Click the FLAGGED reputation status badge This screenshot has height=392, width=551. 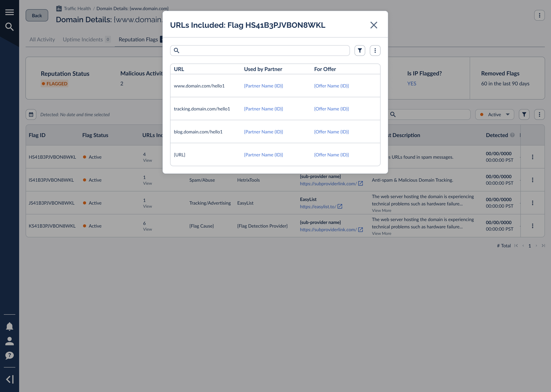point(55,83)
